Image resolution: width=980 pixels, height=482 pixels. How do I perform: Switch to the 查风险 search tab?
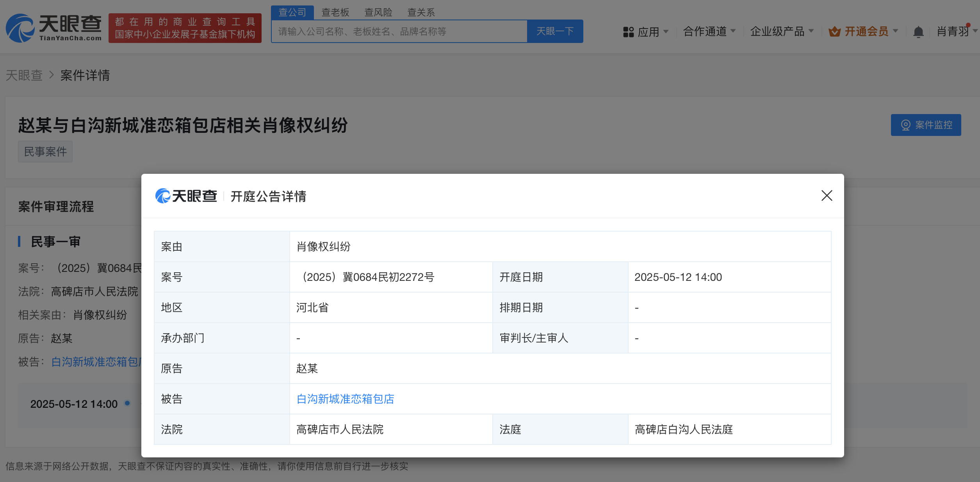378,12
